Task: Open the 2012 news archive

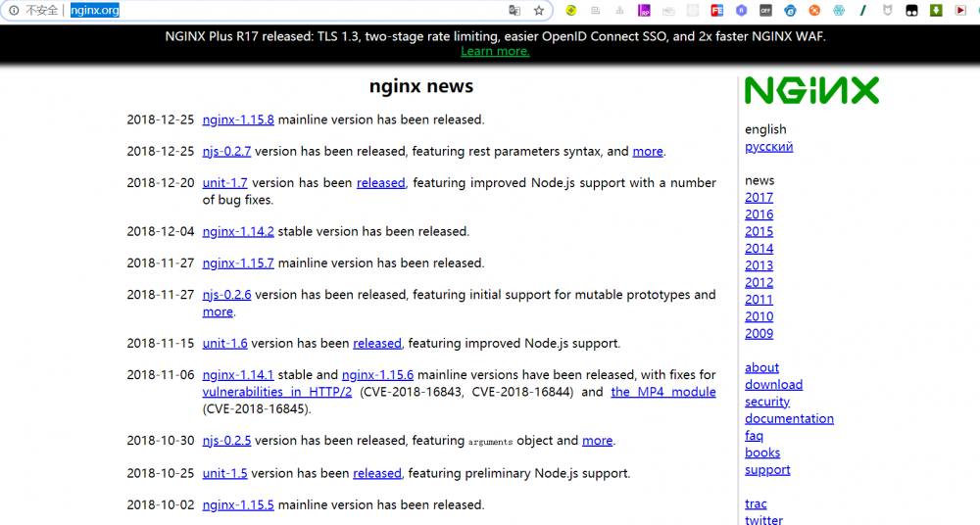Action: point(759,282)
